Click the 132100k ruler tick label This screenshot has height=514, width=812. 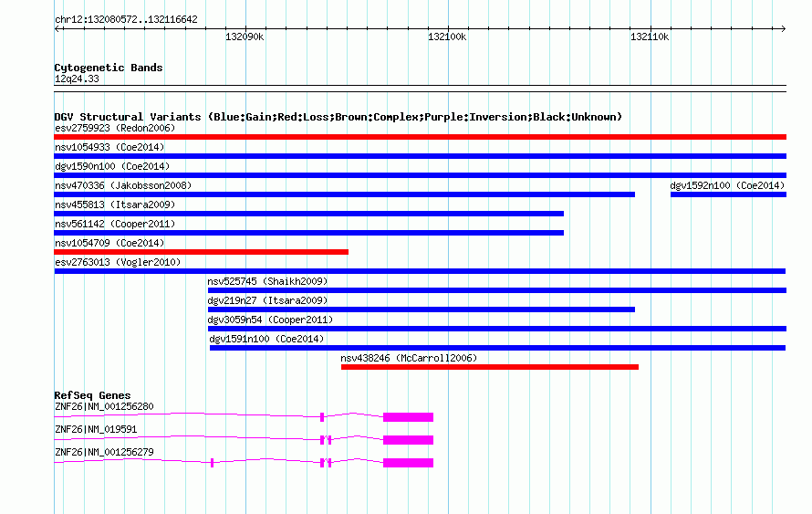pos(447,37)
